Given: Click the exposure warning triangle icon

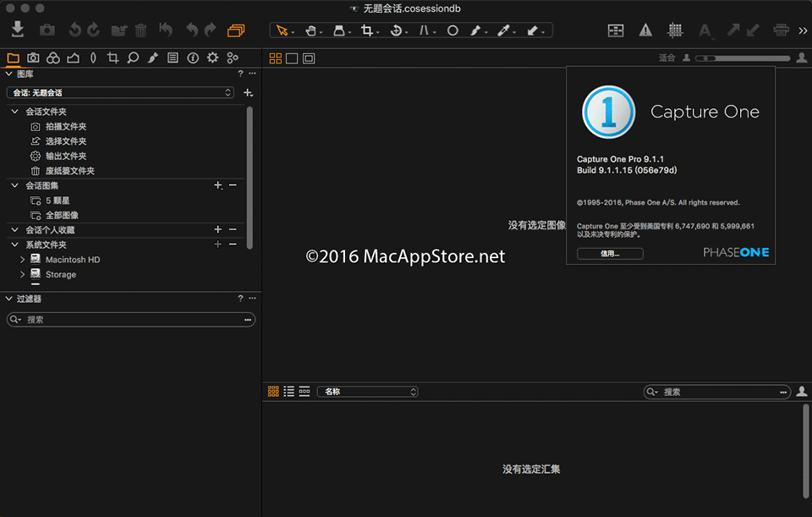Looking at the screenshot, I should click(x=645, y=30).
